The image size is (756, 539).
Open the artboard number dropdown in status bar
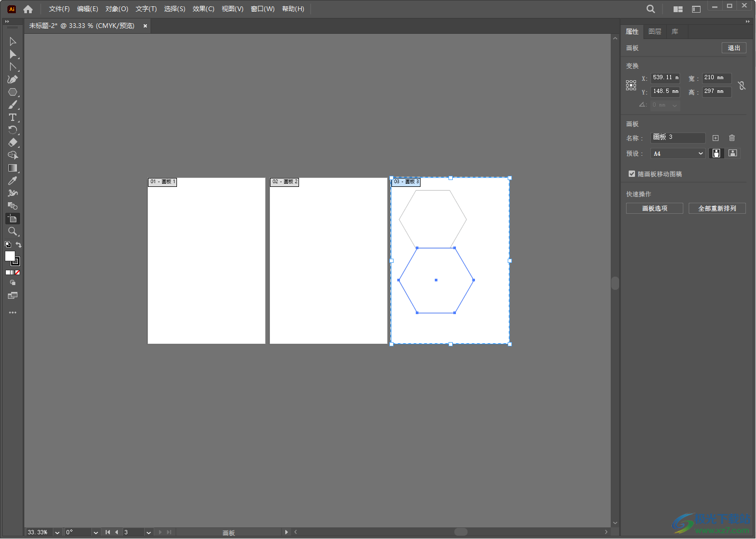pos(148,532)
